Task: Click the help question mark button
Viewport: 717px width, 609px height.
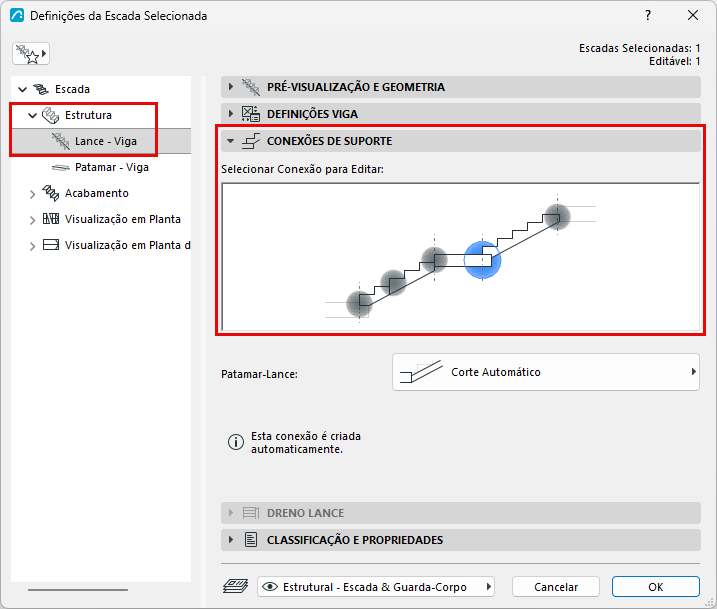Action: (x=648, y=16)
